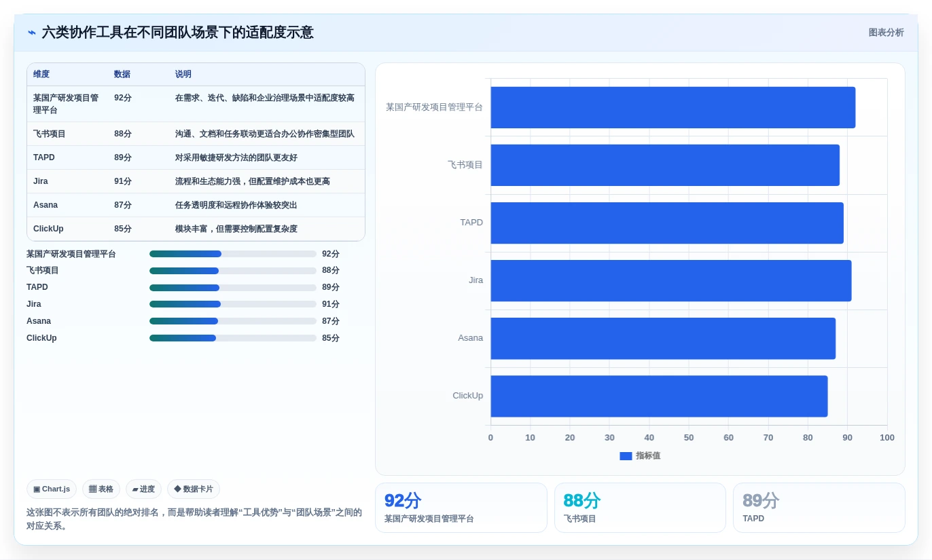The image size is (932, 560).
Task: Click the 数据 column header
Action: point(122,75)
